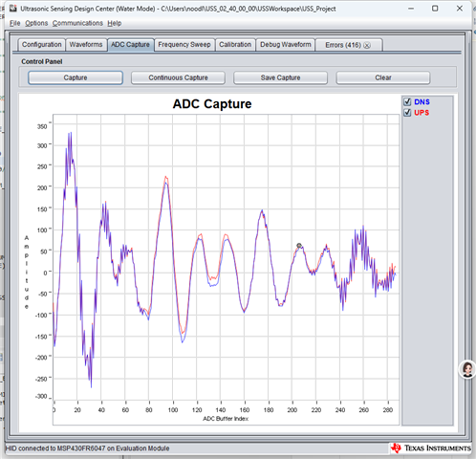Start Continuous Capture
Viewport: 476px width, 459px height.
coord(178,77)
